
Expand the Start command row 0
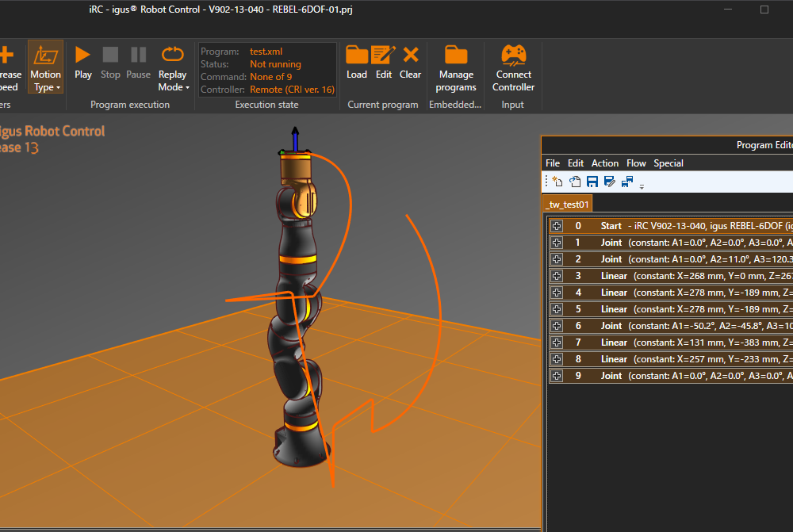point(557,226)
